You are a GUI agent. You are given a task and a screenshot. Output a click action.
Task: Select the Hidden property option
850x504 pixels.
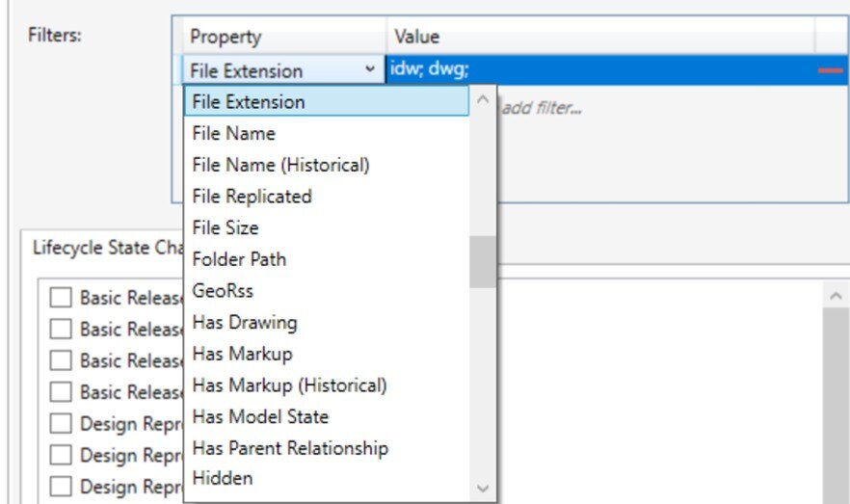[223, 478]
